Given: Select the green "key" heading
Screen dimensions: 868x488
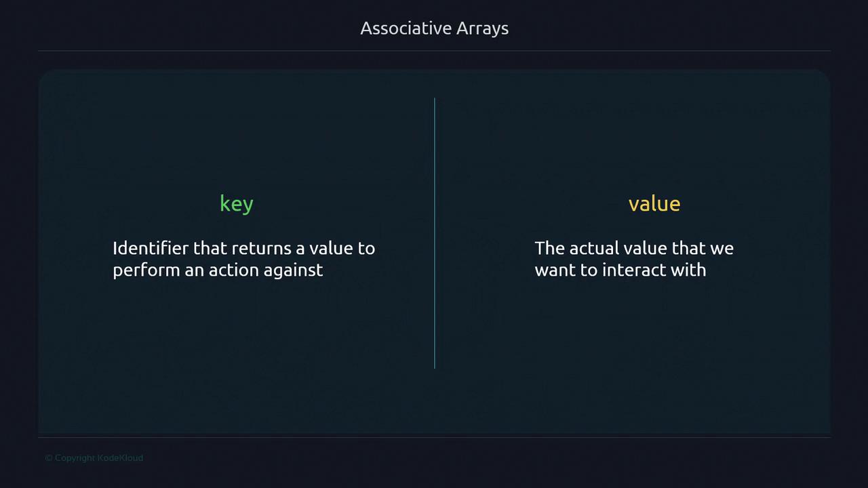Looking at the screenshot, I should [x=236, y=203].
